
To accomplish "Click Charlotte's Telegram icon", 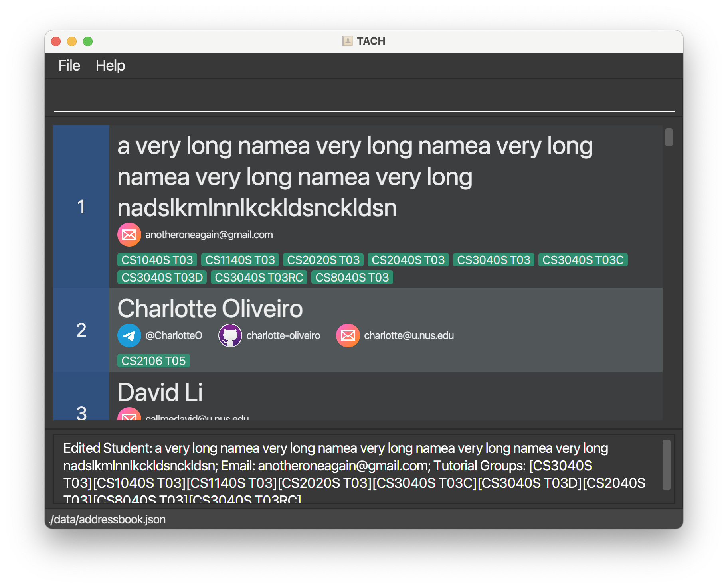I will point(129,335).
